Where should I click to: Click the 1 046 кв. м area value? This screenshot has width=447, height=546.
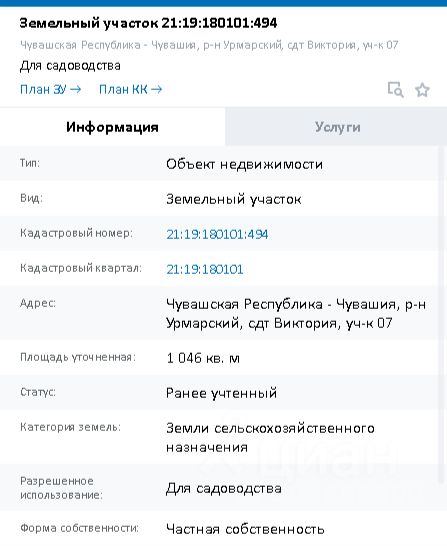[203, 358]
